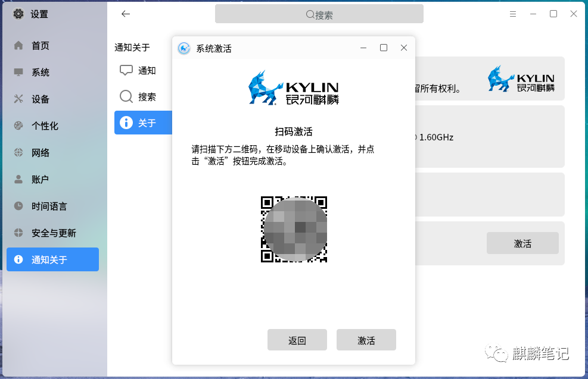The width and height of the screenshot is (588, 379).
Task: Click 返回 button in activation dialog
Action: click(x=297, y=340)
